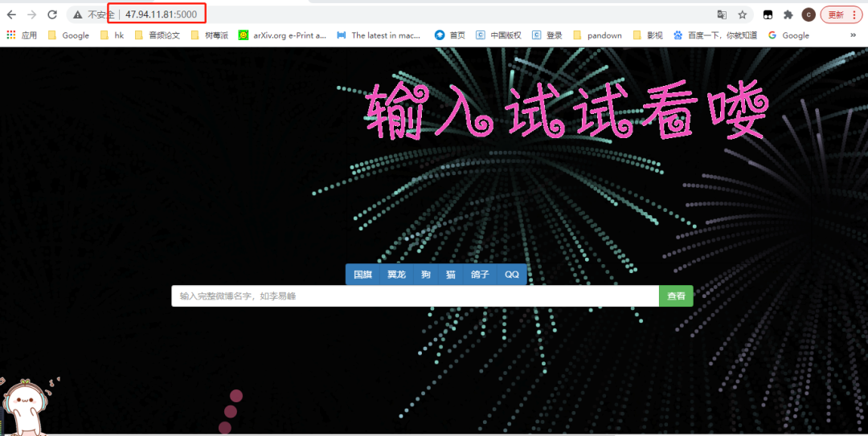Select the 猫 tag button
Viewport: 868px width, 436px height.
click(451, 275)
